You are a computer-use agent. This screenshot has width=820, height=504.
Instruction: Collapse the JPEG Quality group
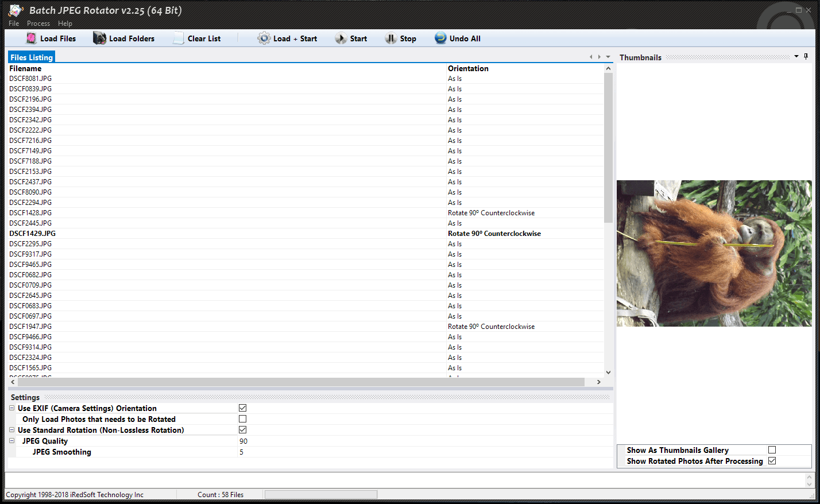(12, 441)
